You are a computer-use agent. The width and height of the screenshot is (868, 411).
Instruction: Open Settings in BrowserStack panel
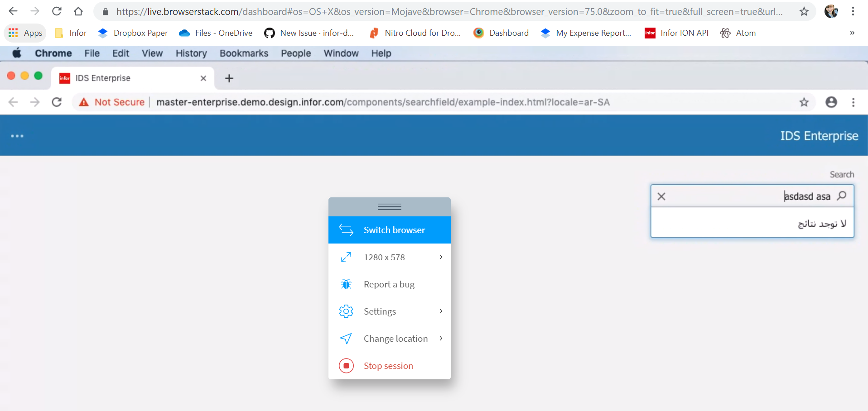(390, 311)
